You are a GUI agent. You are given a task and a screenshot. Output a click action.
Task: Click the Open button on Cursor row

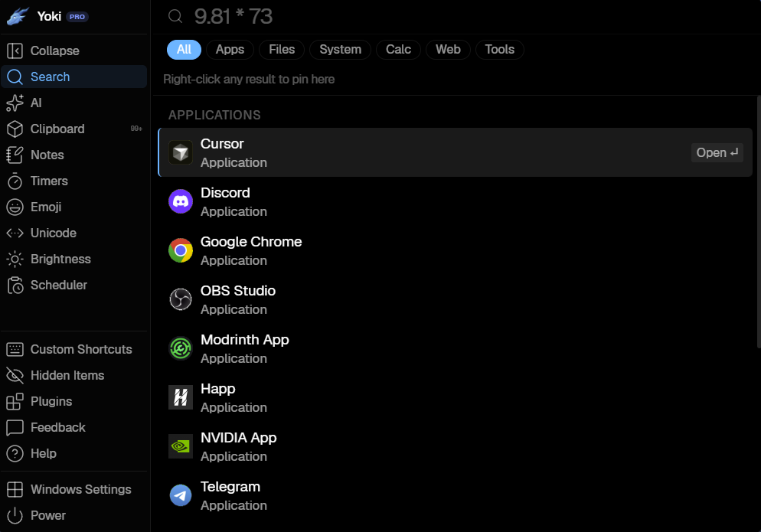717,152
